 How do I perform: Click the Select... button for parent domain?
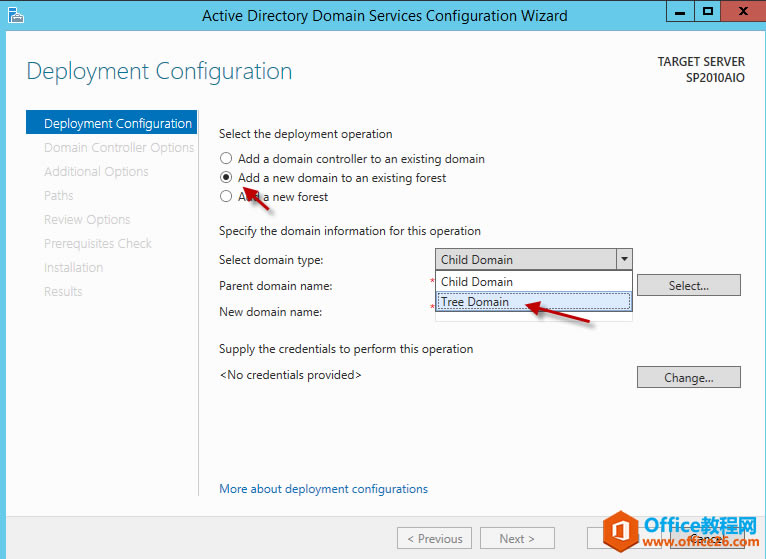coord(688,285)
